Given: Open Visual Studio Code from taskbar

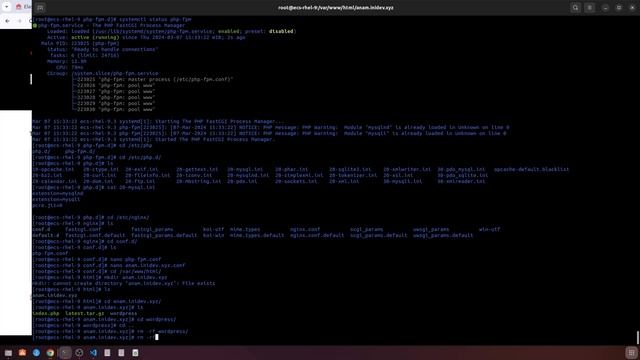Looking at the screenshot, I should tap(93, 353).
